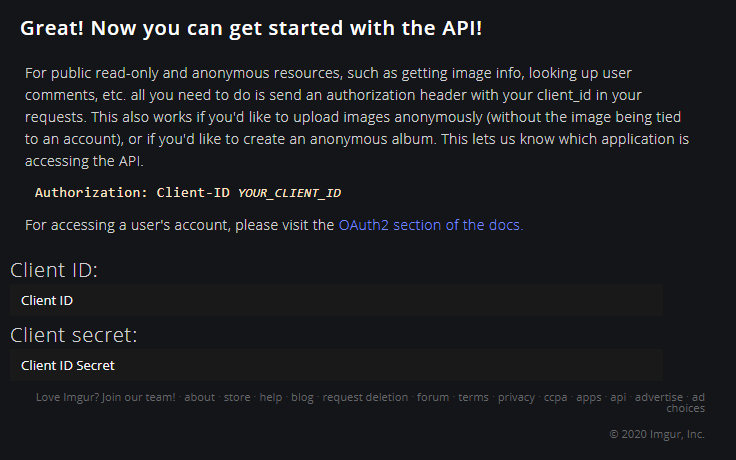Open the 'about' footer link
Viewport: 736px width, 460px height.
(199, 397)
